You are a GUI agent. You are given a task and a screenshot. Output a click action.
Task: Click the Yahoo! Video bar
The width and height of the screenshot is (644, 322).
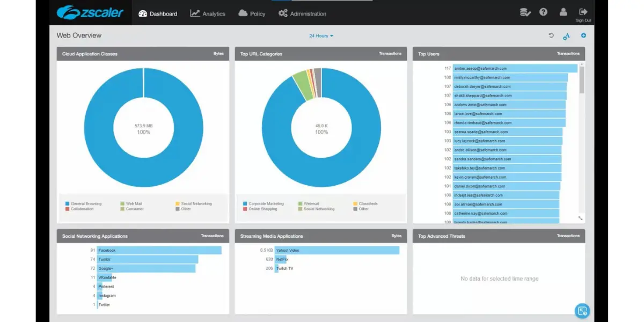(x=337, y=251)
